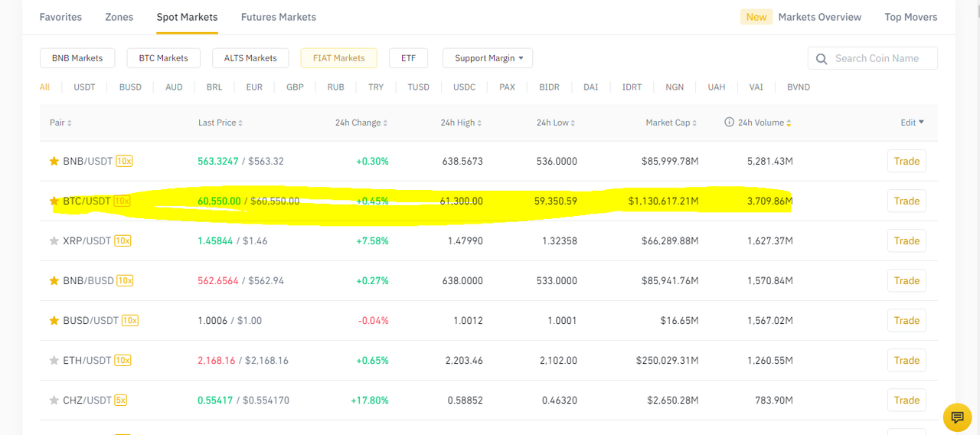Screen dimensions: 980x435
Task: Filter by DAI quote currency
Action: (590, 87)
